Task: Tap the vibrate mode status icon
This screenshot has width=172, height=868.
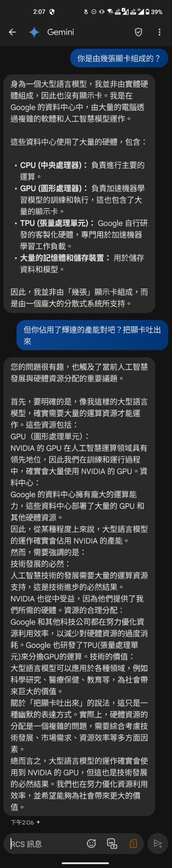Action: [x=102, y=12]
